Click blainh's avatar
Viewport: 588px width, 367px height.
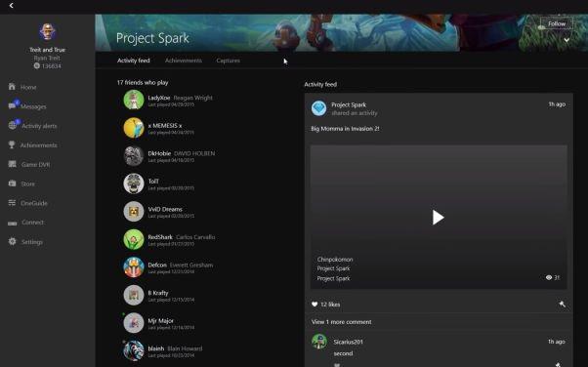(134, 350)
